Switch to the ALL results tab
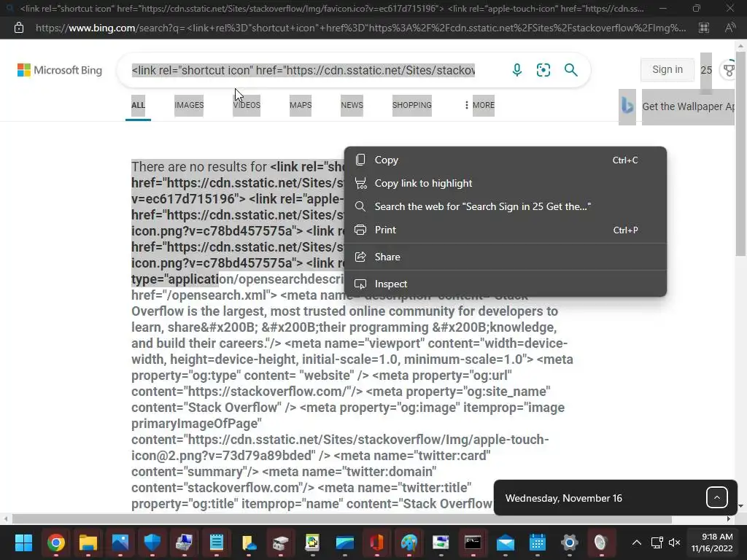 [138, 105]
